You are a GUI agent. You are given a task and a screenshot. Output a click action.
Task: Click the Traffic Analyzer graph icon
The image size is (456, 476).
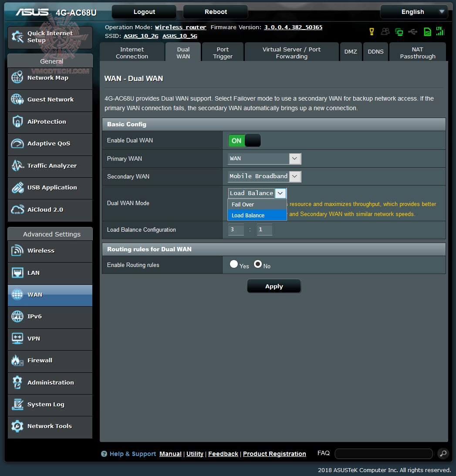point(17,165)
